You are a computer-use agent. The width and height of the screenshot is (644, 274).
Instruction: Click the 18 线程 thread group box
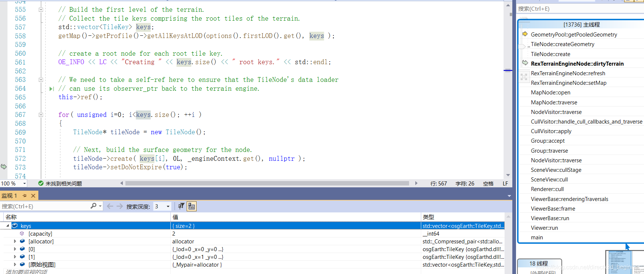[540, 266]
